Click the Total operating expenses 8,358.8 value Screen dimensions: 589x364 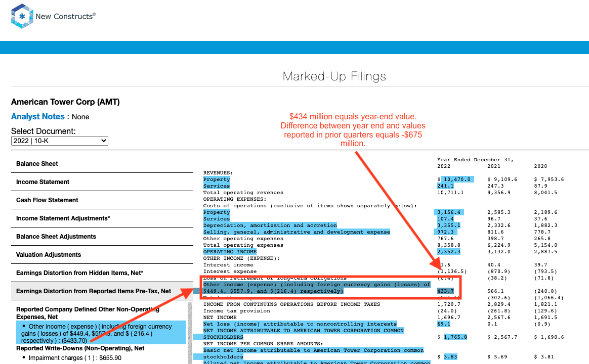pos(448,245)
